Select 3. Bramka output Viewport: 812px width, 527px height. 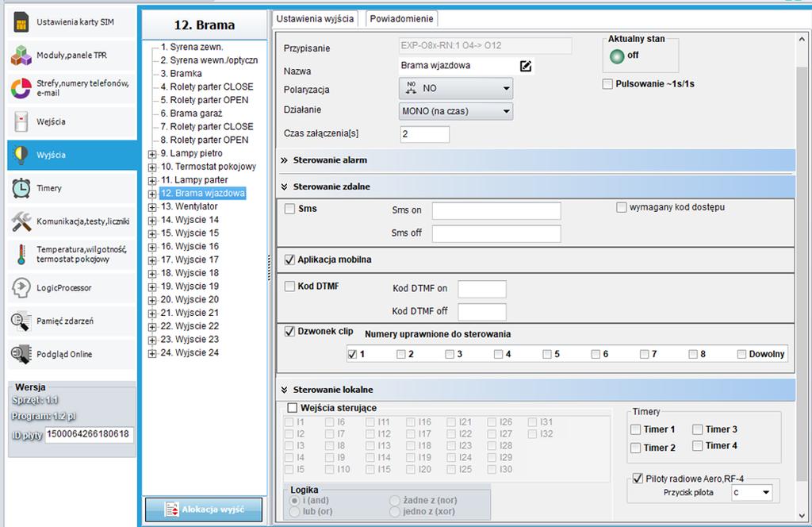tap(181, 73)
